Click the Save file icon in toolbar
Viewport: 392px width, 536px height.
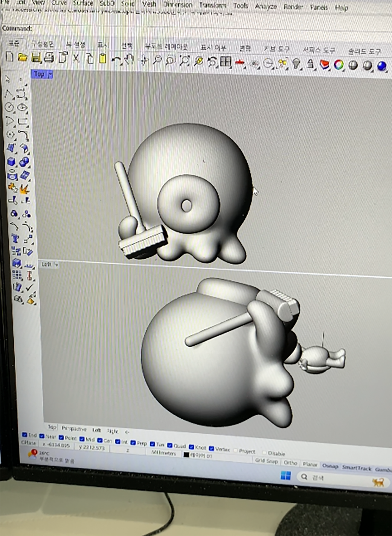tap(36, 58)
